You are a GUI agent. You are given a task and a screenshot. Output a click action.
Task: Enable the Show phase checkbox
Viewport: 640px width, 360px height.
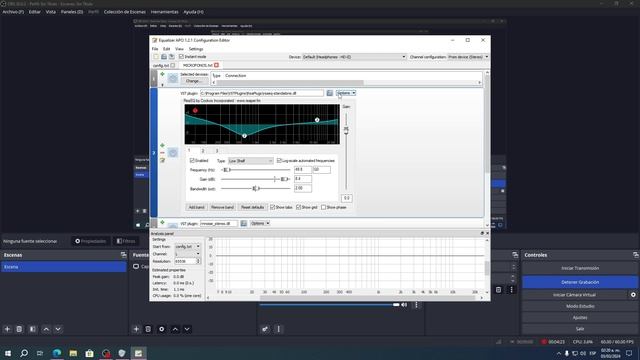324,207
